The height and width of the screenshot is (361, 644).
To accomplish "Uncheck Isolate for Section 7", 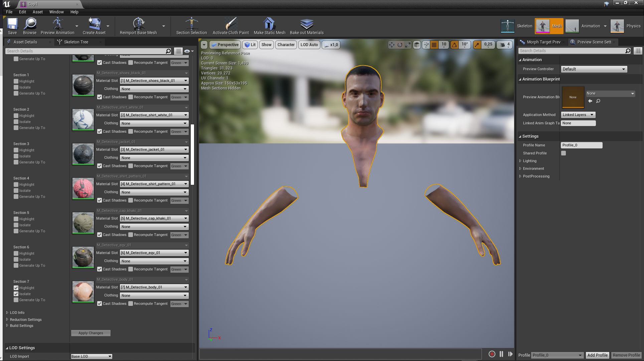I will [16, 294].
